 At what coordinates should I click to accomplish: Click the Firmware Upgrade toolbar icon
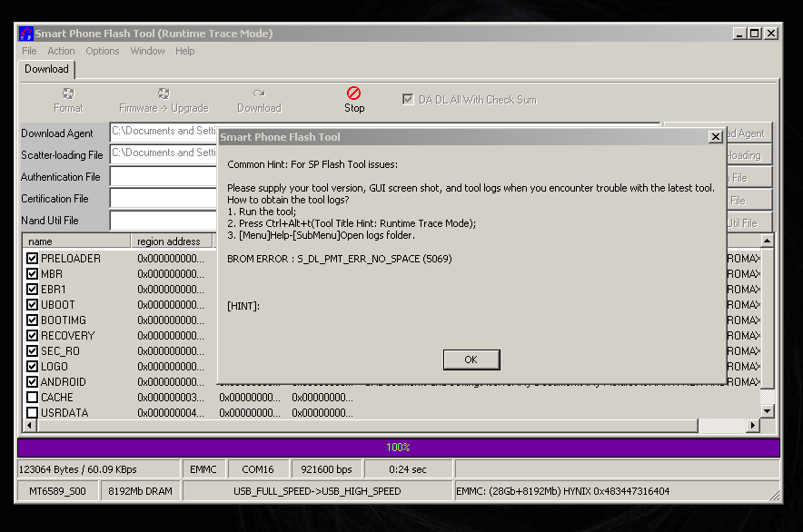coord(164,94)
